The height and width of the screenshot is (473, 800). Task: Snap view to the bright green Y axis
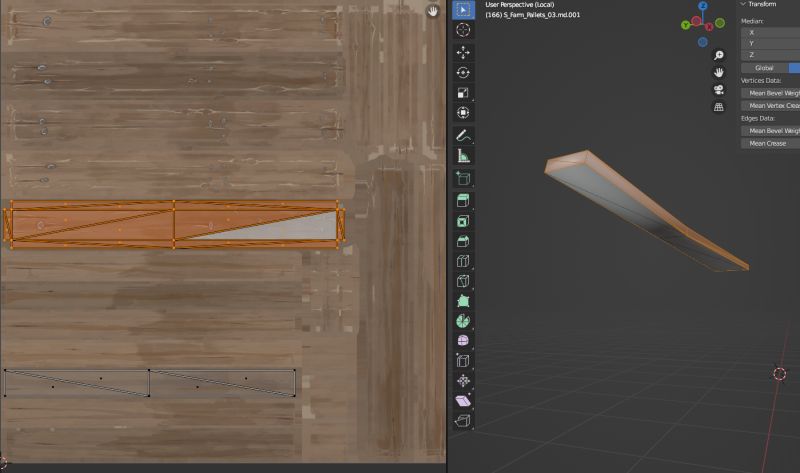point(686,24)
